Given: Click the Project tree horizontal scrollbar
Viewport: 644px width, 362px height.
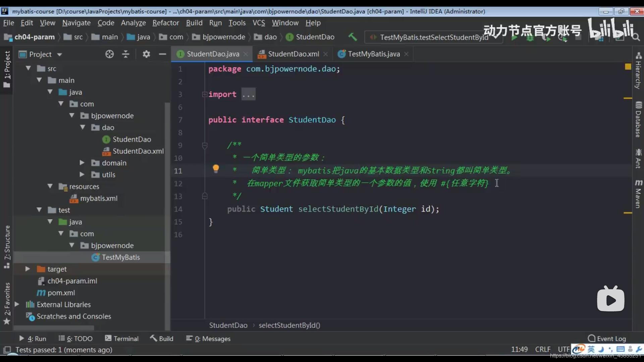Looking at the screenshot, I should click(54, 327).
